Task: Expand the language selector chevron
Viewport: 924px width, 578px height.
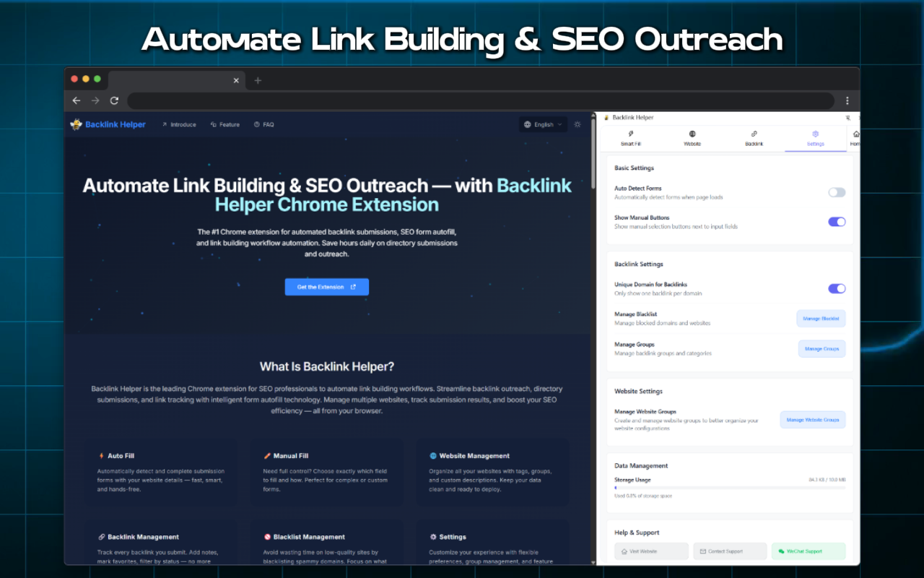Action: coord(559,124)
